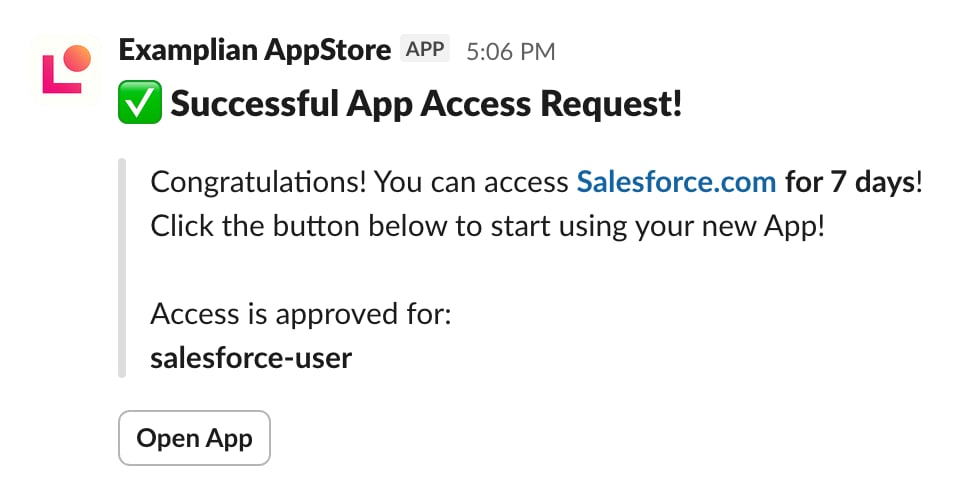The image size is (976, 482).
Task: Click the 'You can access' text
Action: point(472,182)
